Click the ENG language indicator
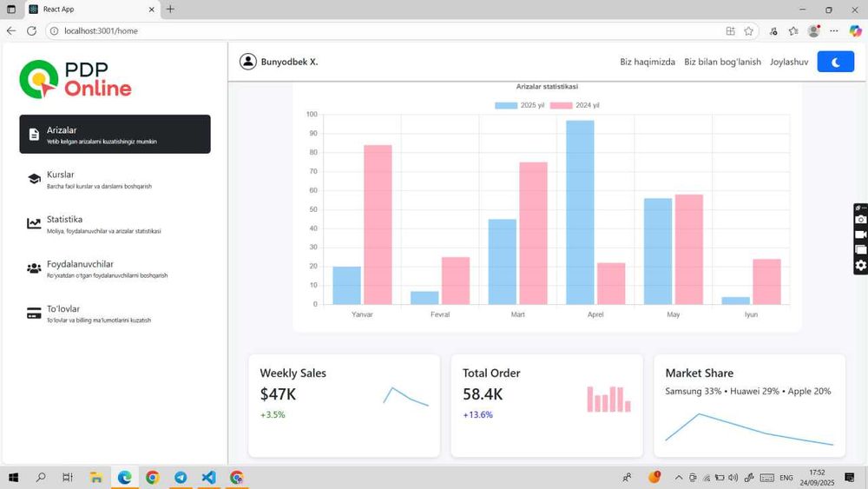868x489 pixels. [x=786, y=478]
